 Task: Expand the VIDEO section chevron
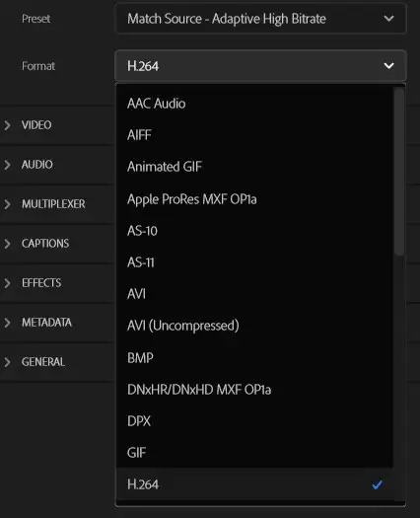point(7,125)
